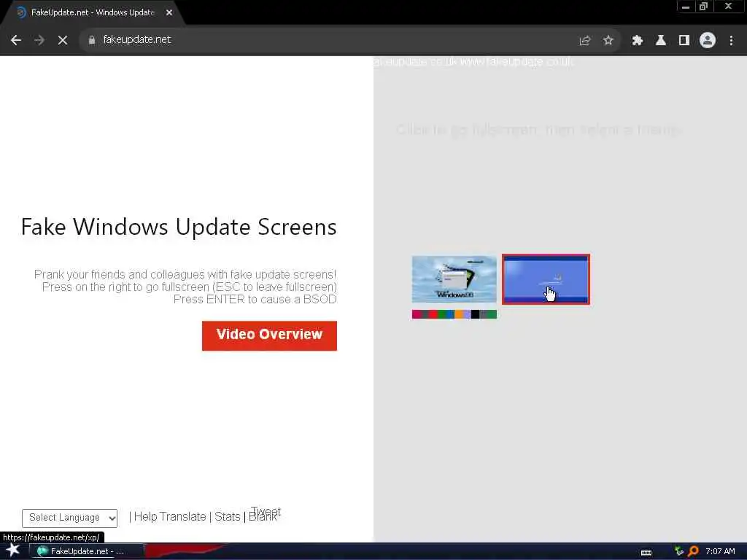Click the Tweet link
This screenshot has height=560, width=747.
tap(266, 511)
